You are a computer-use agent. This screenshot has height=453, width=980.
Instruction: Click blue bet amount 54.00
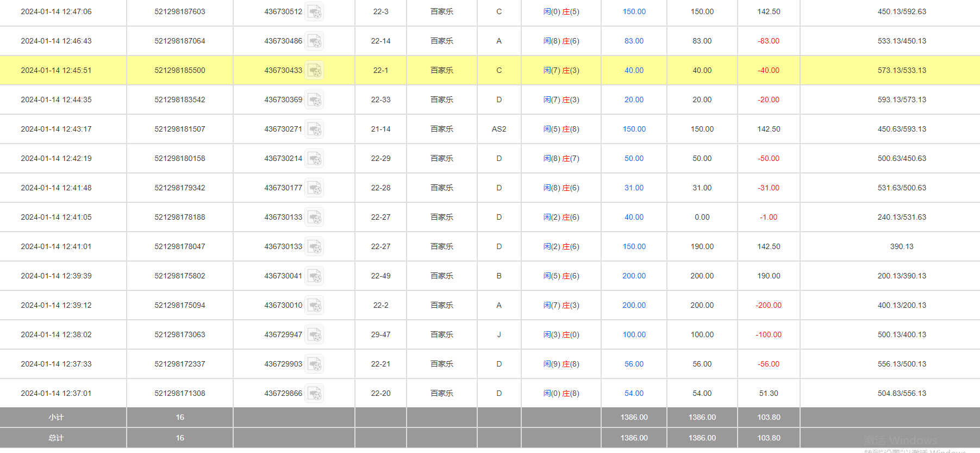click(x=634, y=394)
